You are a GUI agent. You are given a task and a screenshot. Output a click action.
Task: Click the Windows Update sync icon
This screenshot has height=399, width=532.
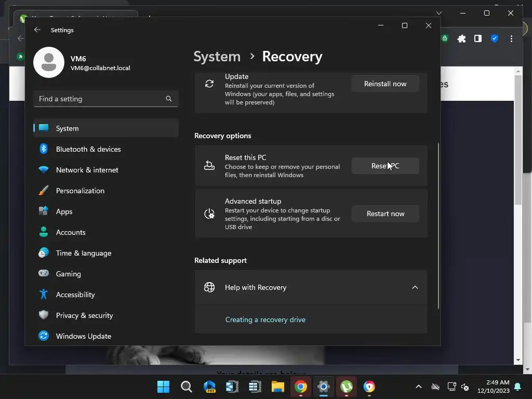point(44,336)
